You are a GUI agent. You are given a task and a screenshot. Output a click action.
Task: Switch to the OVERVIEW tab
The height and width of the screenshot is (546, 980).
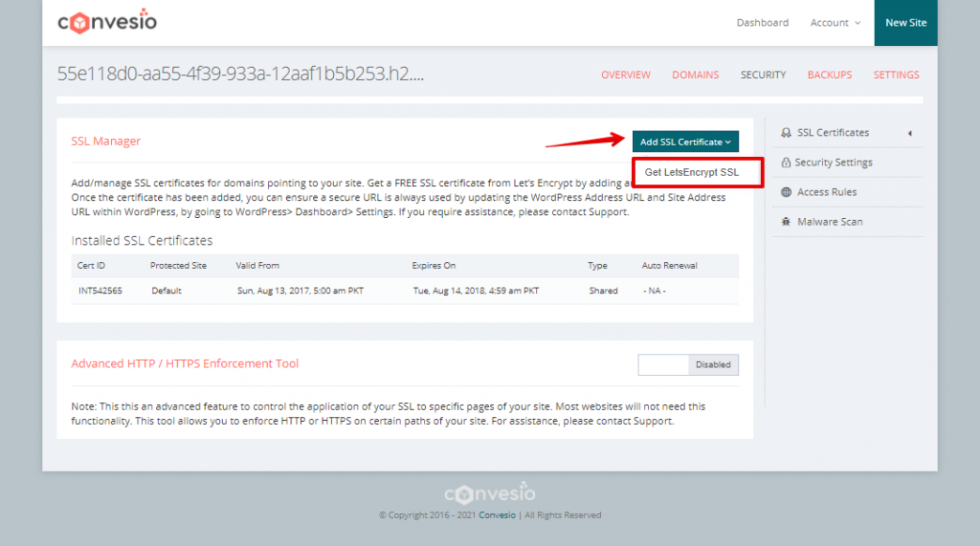coord(626,75)
